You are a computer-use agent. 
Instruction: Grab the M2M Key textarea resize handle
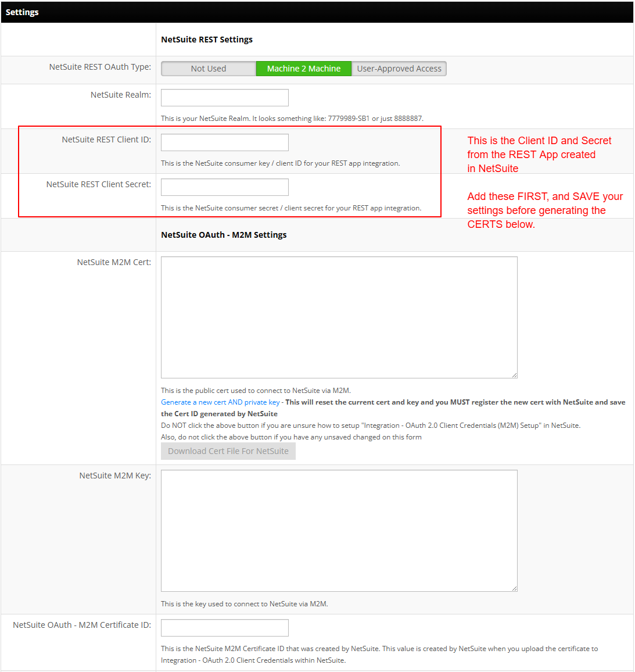click(514, 589)
